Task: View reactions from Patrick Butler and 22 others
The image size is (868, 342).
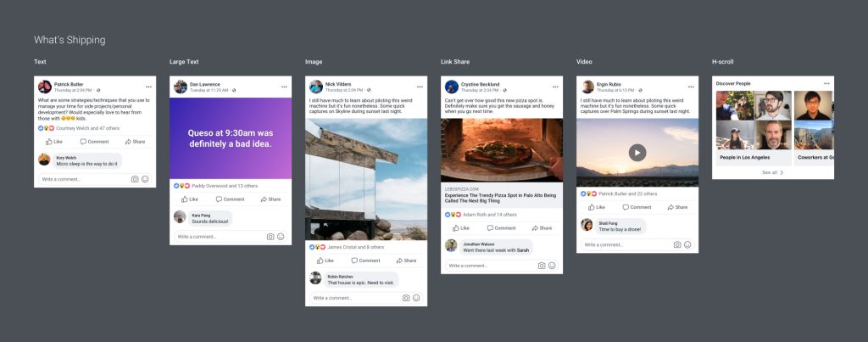Action: point(619,194)
